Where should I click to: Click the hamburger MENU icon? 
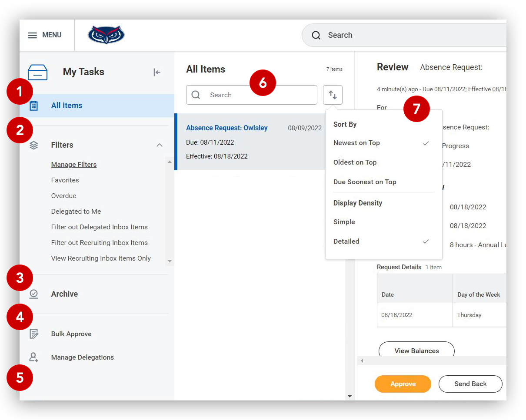coord(33,35)
